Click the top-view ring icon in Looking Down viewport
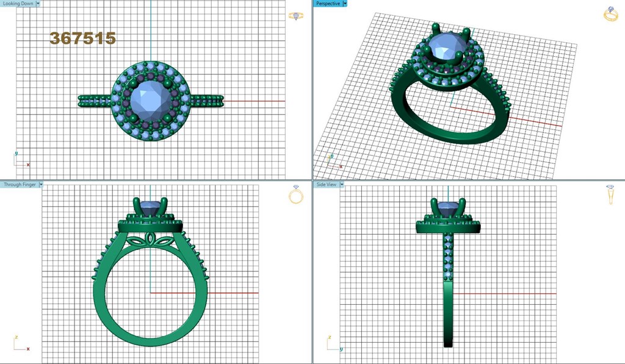 pyautogui.click(x=296, y=16)
